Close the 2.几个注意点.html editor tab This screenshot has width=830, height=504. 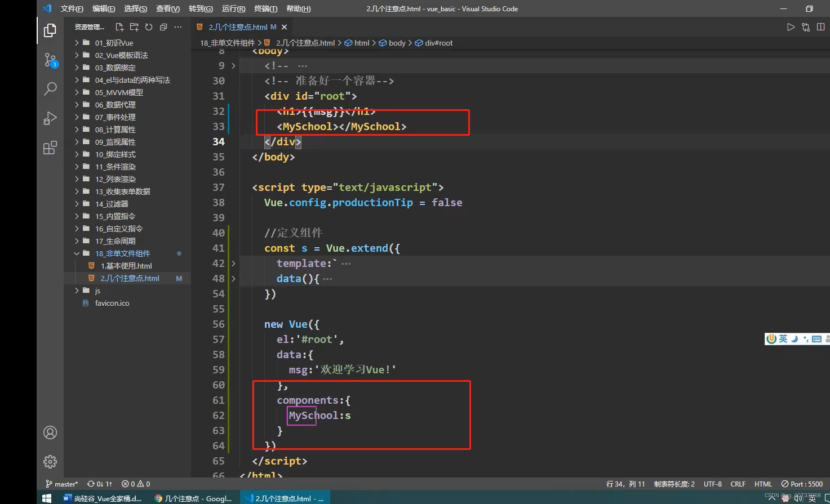pyautogui.click(x=284, y=27)
